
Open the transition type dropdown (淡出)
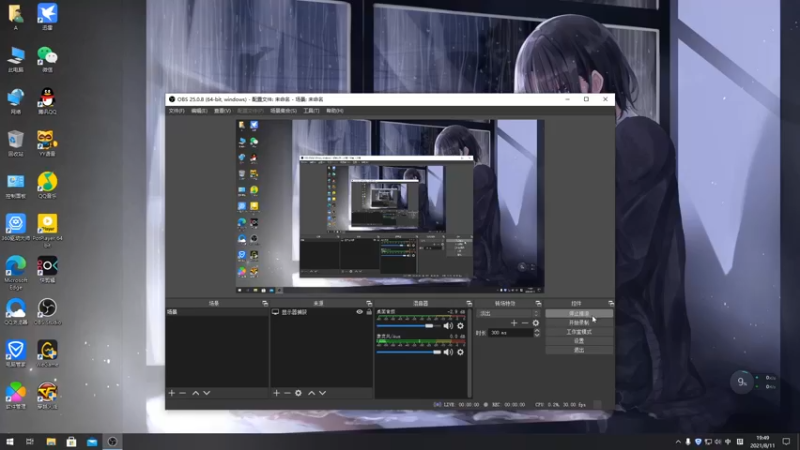508,313
